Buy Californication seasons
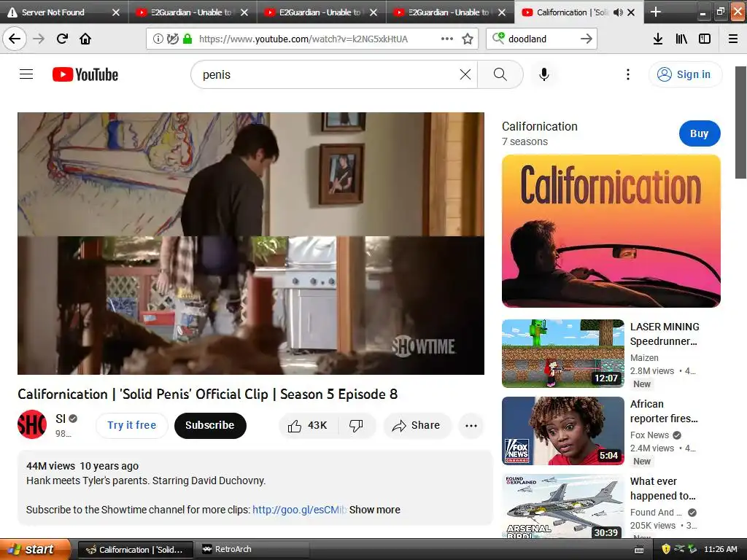 tap(700, 133)
